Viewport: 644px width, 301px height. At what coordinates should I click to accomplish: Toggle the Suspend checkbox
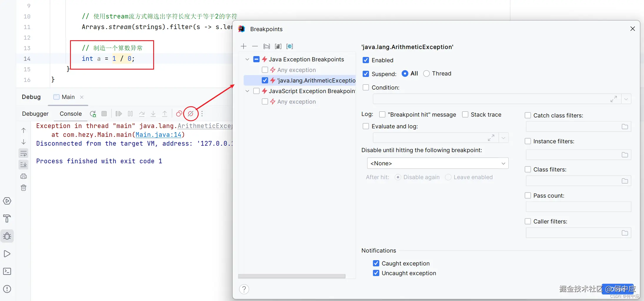[366, 74]
